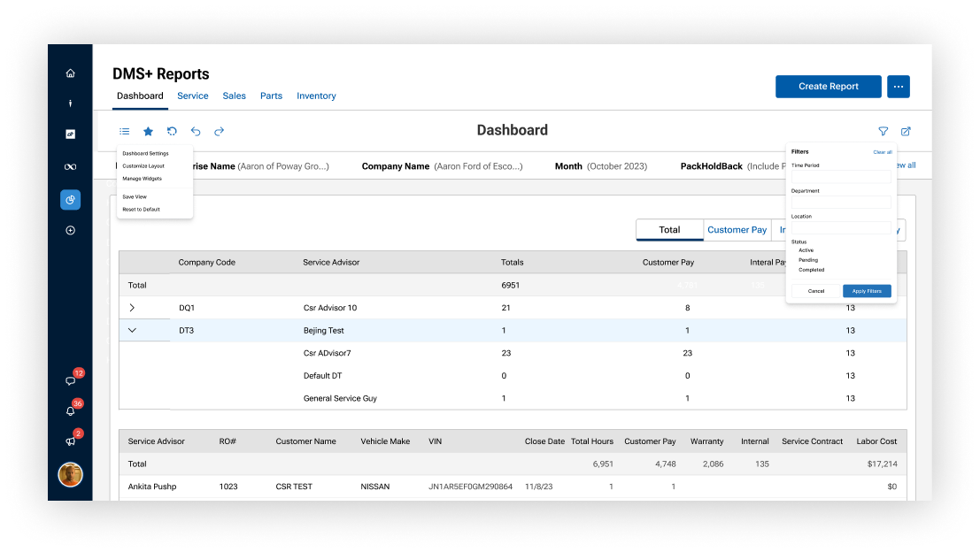980x552 pixels.
Task: Click the star favorite icon
Action: 148,131
